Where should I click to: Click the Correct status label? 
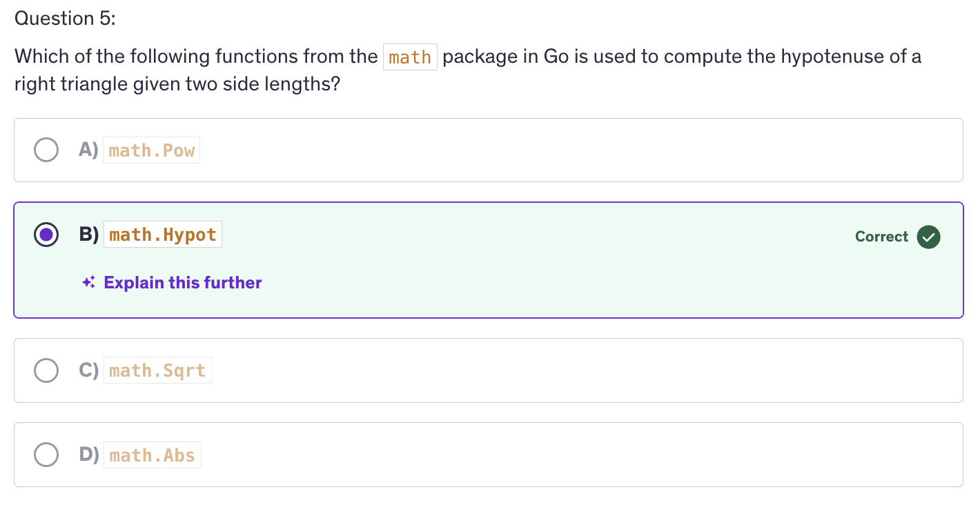[x=881, y=237]
